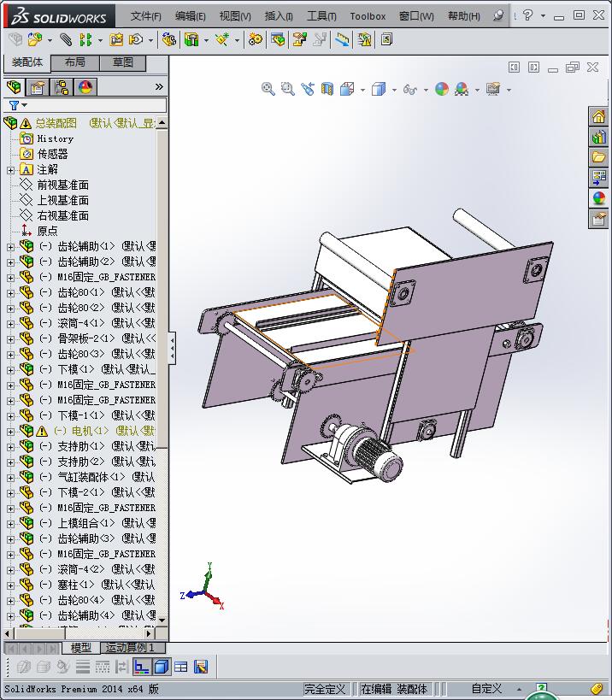Viewport: 612px width, 700px height.
Task: Click the View Orientation icon
Action: (x=347, y=89)
